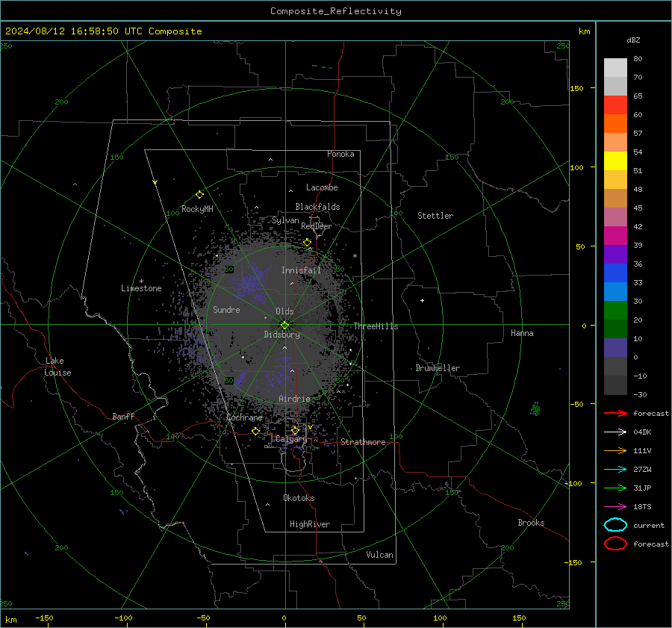Click the red forecast arrow in legend
Image resolution: width=672 pixels, height=628 pixels.
615,413
